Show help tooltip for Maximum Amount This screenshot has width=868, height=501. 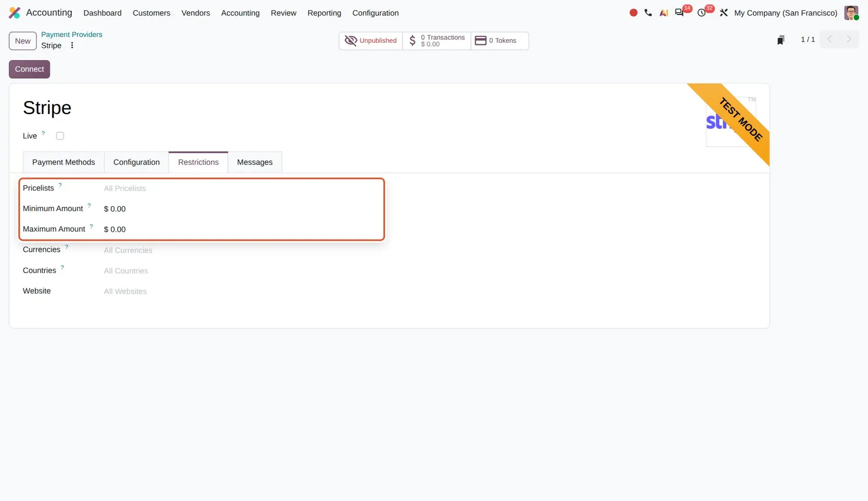pyautogui.click(x=91, y=226)
